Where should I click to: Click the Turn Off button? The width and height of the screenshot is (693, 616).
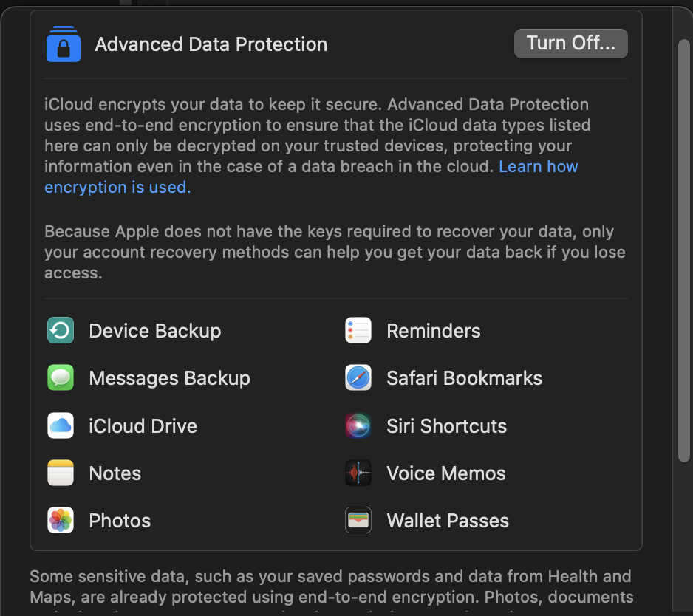point(570,43)
